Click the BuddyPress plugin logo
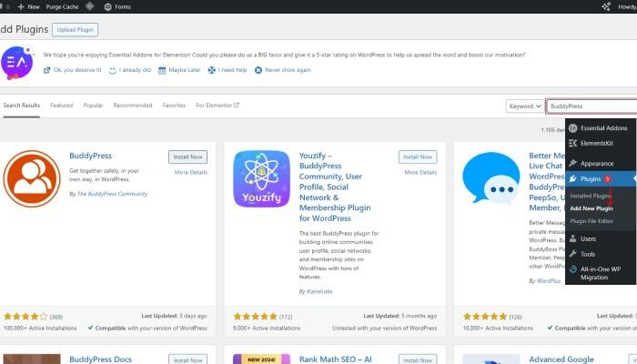 click(32, 178)
